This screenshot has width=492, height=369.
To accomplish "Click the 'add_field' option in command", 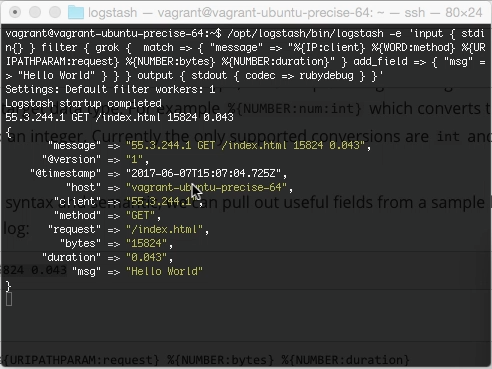I will 380,61.
